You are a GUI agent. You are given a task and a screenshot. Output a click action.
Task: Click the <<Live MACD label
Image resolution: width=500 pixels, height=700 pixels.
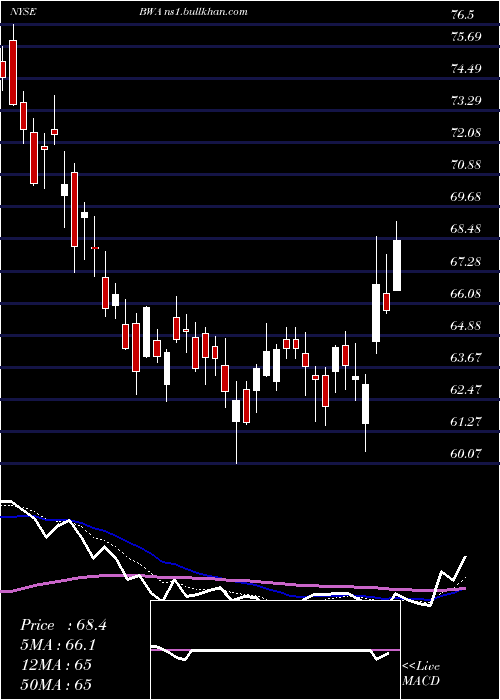(x=421, y=674)
